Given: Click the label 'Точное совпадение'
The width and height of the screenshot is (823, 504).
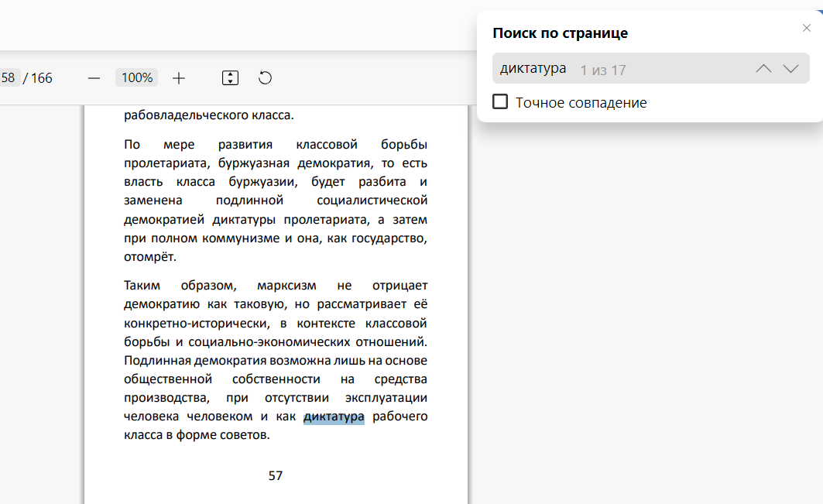Looking at the screenshot, I should click(581, 102).
